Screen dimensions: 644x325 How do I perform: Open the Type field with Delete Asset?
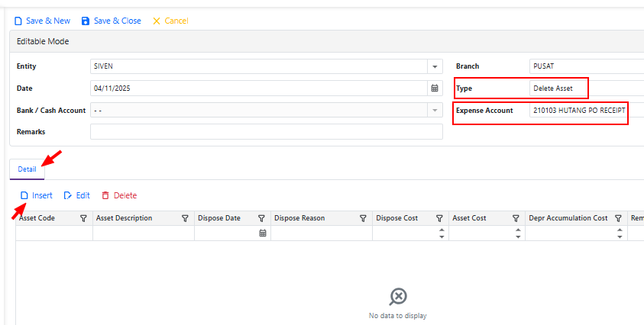point(587,88)
